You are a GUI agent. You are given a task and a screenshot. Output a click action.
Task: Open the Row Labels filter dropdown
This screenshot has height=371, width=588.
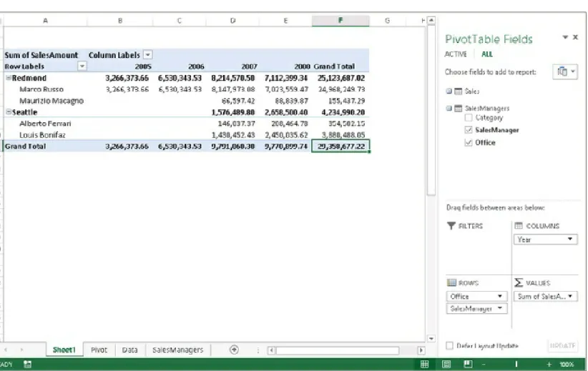tap(82, 66)
